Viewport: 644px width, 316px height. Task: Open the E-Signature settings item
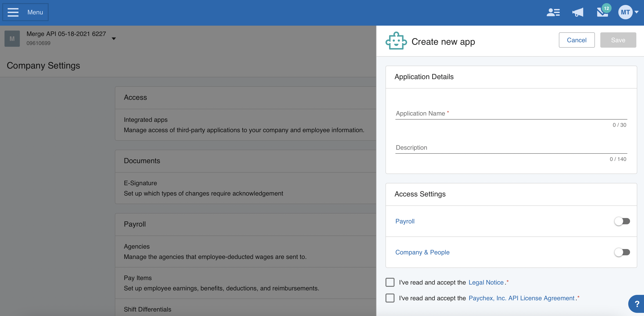coord(140,183)
